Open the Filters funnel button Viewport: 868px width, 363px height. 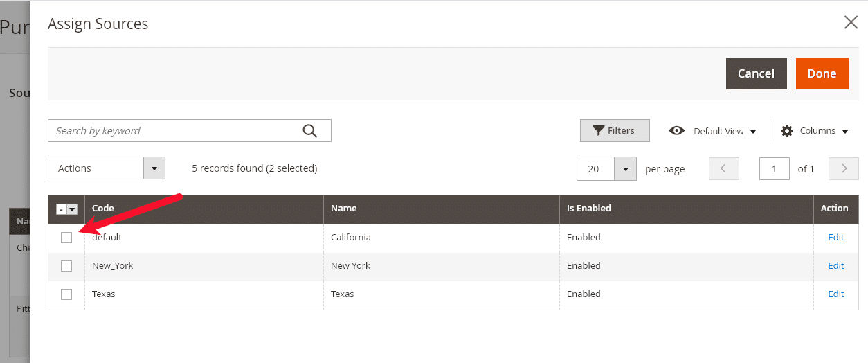(x=615, y=130)
